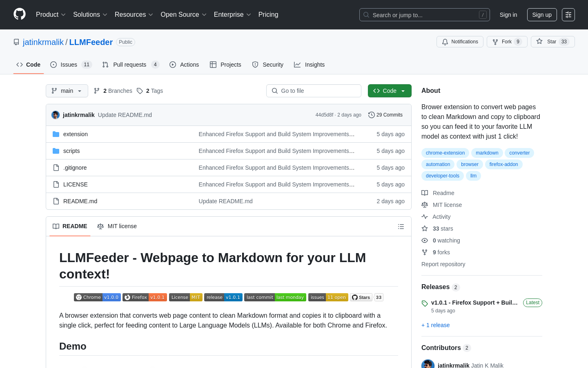Open the llm topic tag
Image resolution: width=588 pixels, height=368 pixels.
tap(473, 176)
